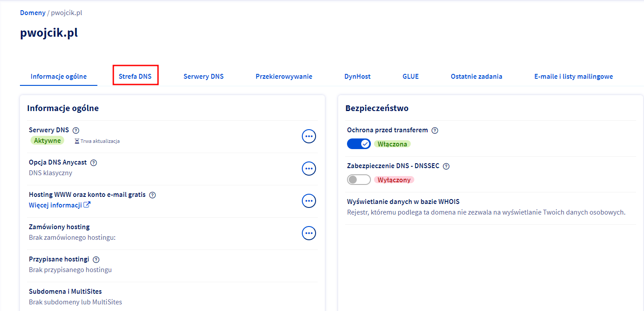Click hourglass icon by Trwa aktualizacja
The height and width of the screenshot is (311, 644).
pyautogui.click(x=77, y=141)
